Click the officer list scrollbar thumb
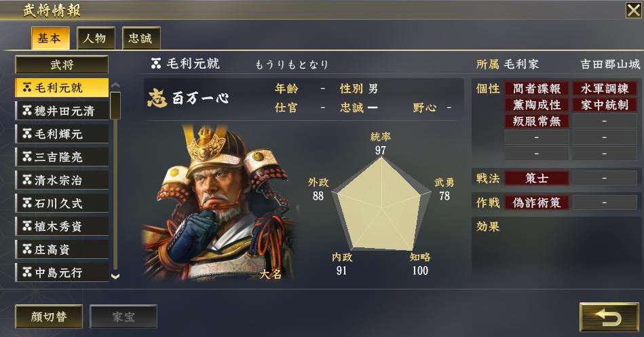The width and height of the screenshot is (644, 337). tap(115, 105)
